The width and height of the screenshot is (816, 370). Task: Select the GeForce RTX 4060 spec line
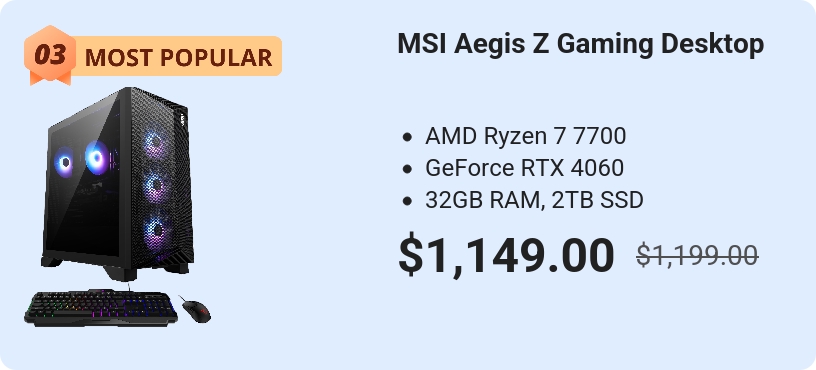[x=524, y=168]
